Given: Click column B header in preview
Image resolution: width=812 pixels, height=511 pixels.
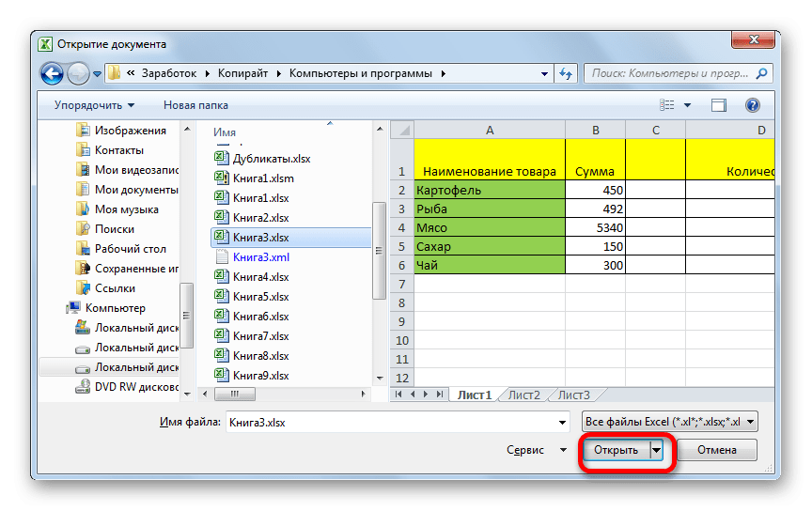Looking at the screenshot, I should 596,130.
